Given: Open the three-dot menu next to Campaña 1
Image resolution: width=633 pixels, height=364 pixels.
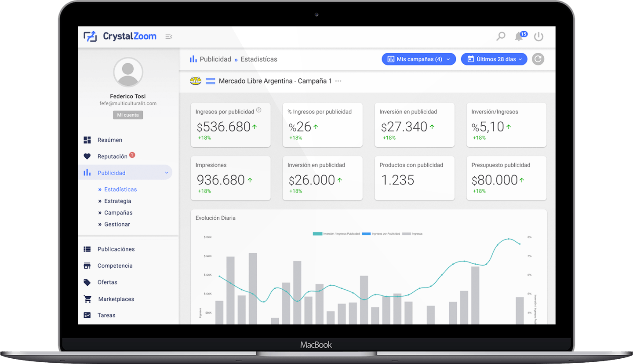Looking at the screenshot, I should pos(338,81).
